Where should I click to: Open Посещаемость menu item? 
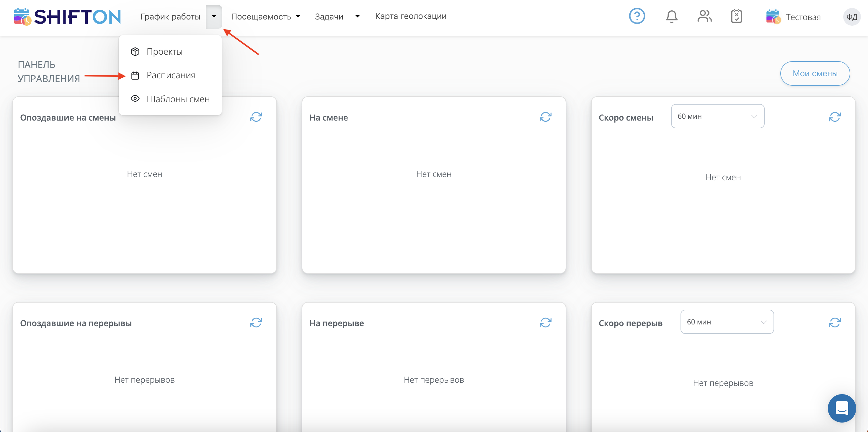pyautogui.click(x=261, y=17)
